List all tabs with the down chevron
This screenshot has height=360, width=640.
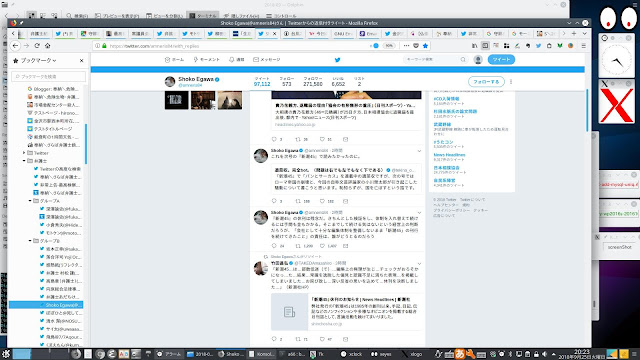pyautogui.click(x=584, y=33)
